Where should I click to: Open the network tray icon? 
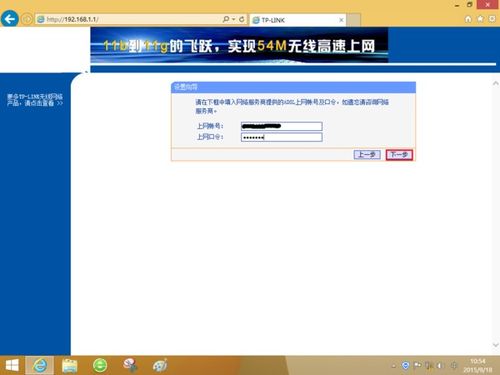pyautogui.click(x=429, y=366)
